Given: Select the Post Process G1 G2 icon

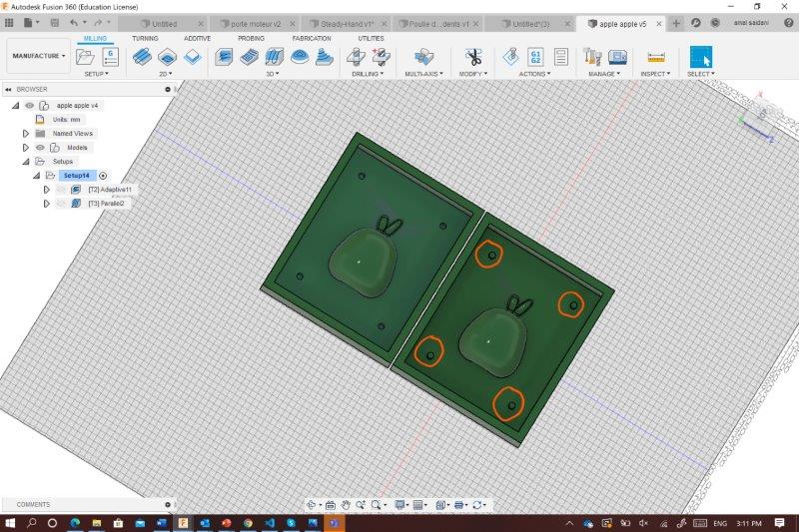Looking at the screenshot, I should (x=534, y=57).
